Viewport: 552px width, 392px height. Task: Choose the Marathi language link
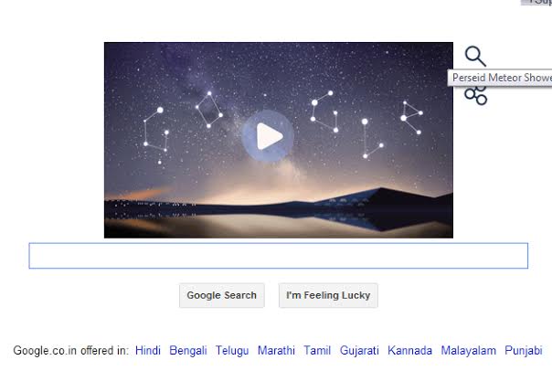pos(276,351)
